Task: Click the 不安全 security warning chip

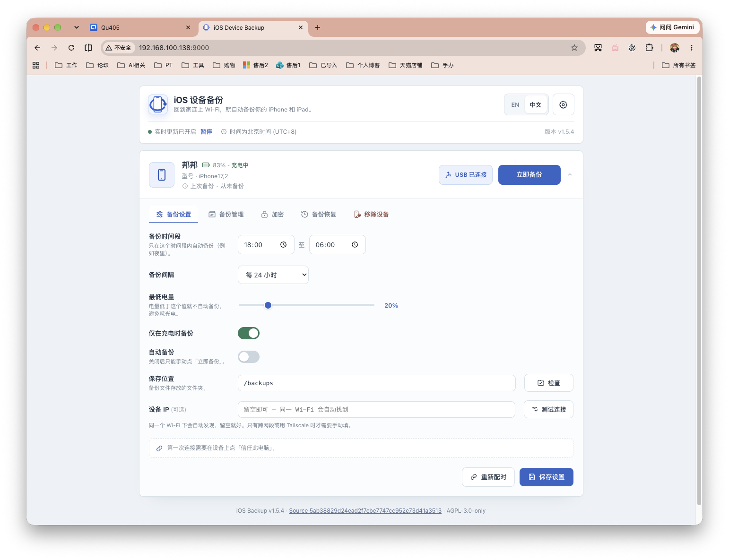Action: click(119, 48)
